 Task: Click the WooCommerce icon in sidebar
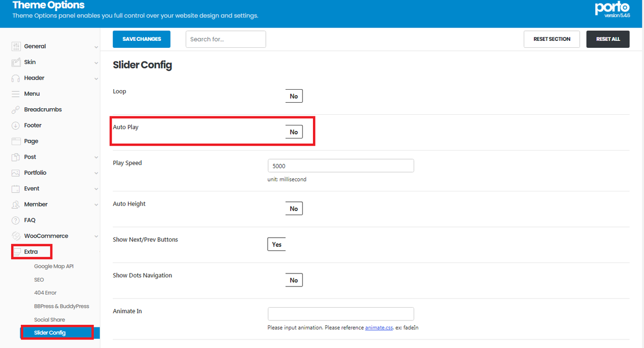pos(16,236)
